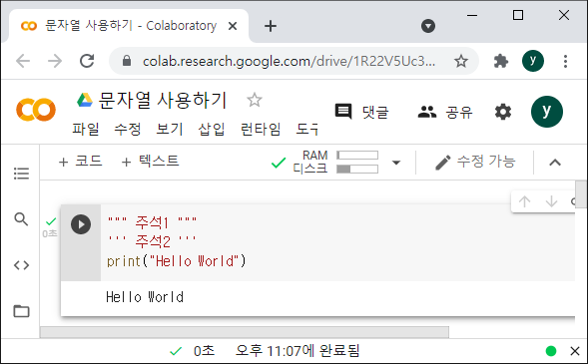Image resolution: width=588 pixels, height=364 pixels.
Task: Go forward in the browser
Action: click(x=55, y=61)
